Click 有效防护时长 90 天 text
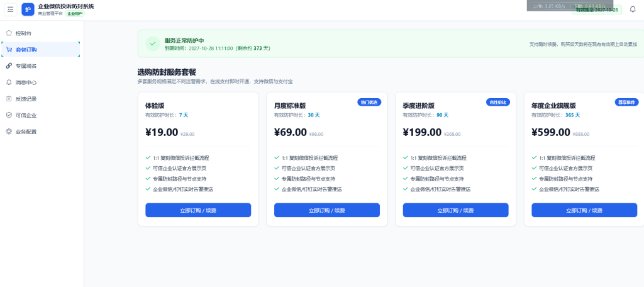 [426, 115]
